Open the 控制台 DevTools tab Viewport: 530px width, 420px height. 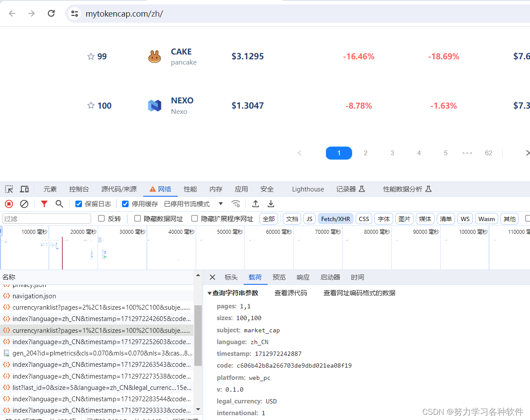[x=79, y=189]
